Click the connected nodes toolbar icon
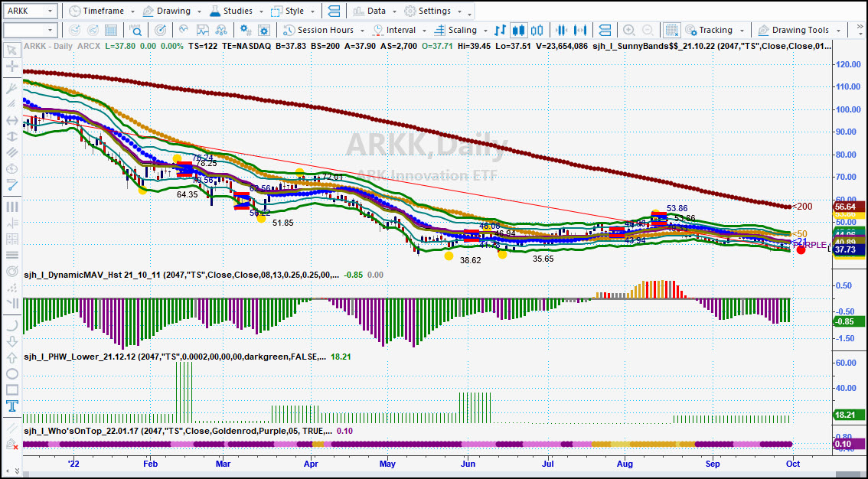This screenshot has width=868, height=479. coord(221,30)
